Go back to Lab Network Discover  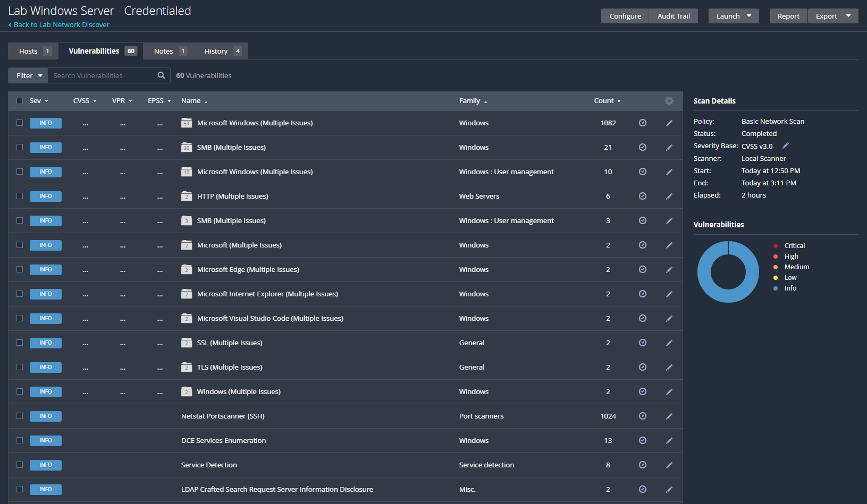(x=59, y=24)
